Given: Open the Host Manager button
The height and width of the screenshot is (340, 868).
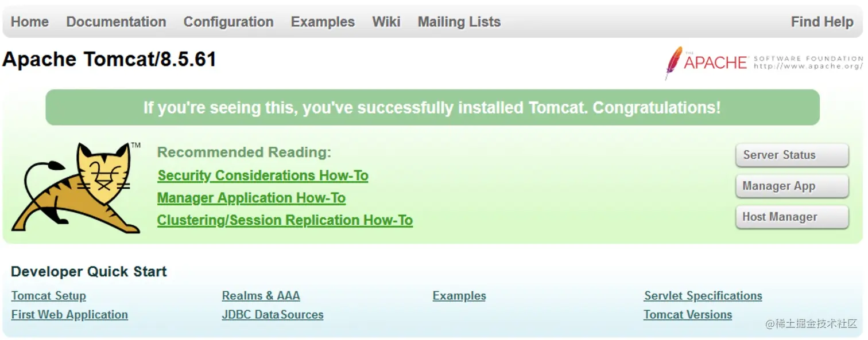Looking at the screenshot, I should tap(792, 217).
